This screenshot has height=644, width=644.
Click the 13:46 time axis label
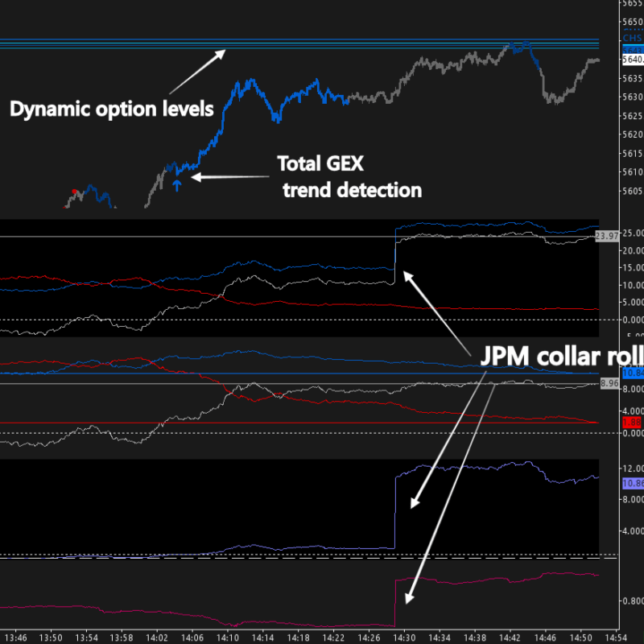16,638
